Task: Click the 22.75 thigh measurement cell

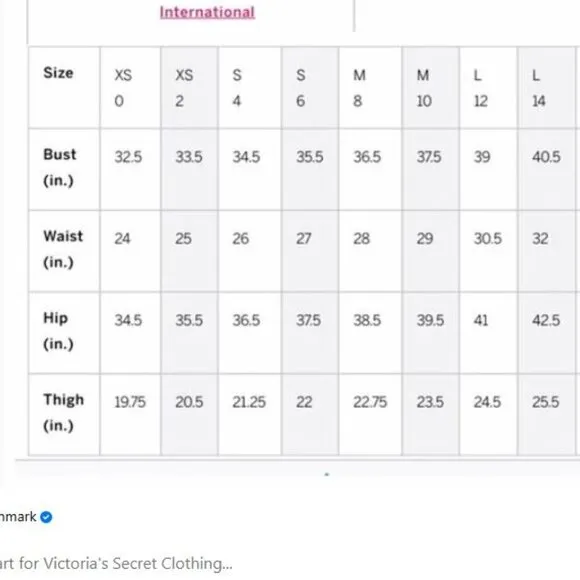Action: (370, 415)
